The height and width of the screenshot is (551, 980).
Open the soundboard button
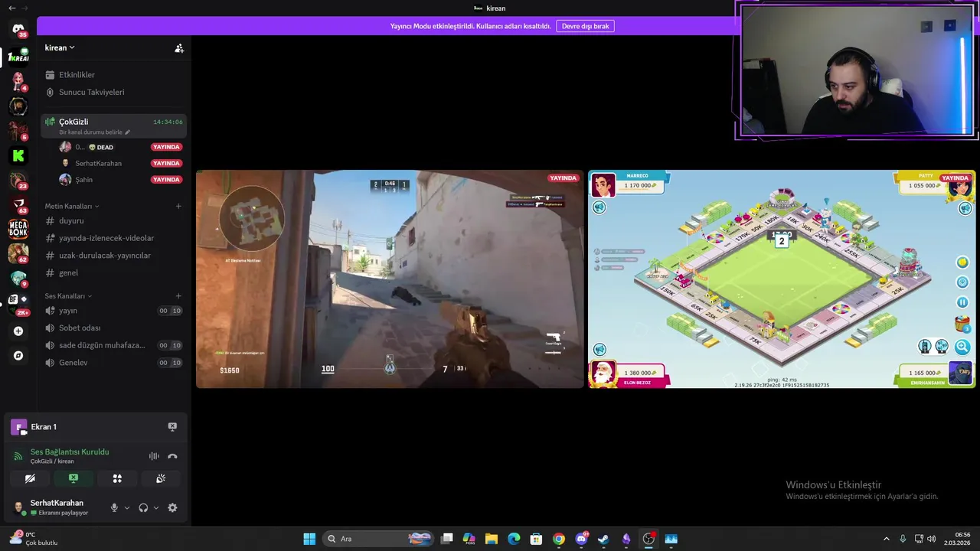161,478
